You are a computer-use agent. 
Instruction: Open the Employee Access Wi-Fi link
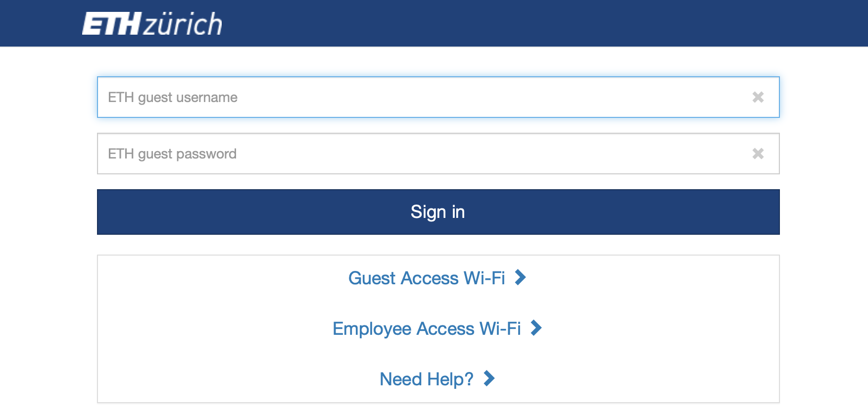(427, 328)
